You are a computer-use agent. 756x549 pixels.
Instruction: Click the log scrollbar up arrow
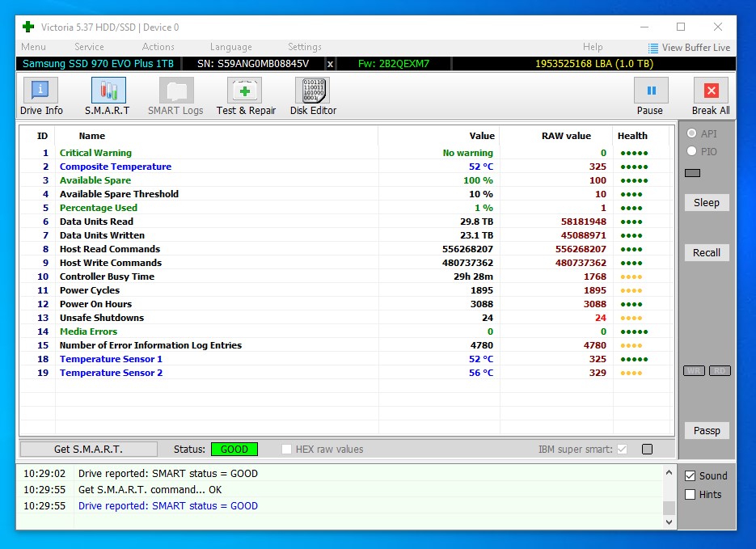669,472
